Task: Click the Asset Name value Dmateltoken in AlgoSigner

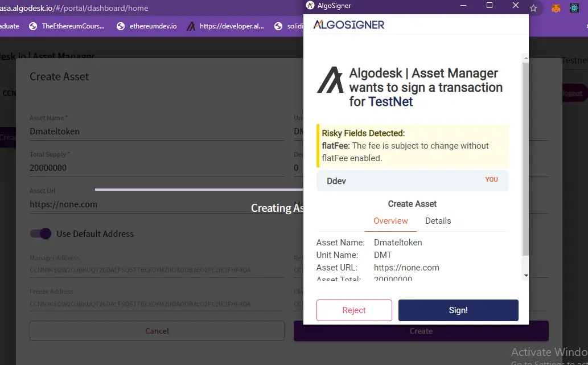Action: click(x=398, y=243)
